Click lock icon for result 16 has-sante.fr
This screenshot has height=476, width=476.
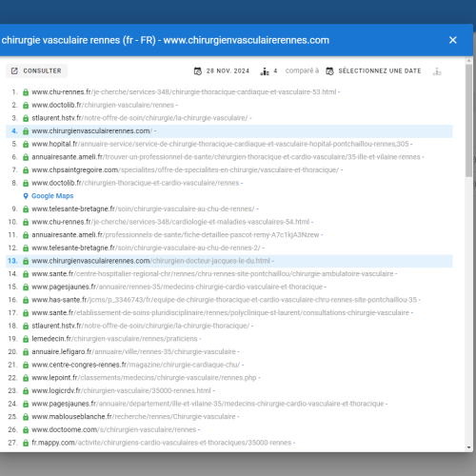pos(26,300)
